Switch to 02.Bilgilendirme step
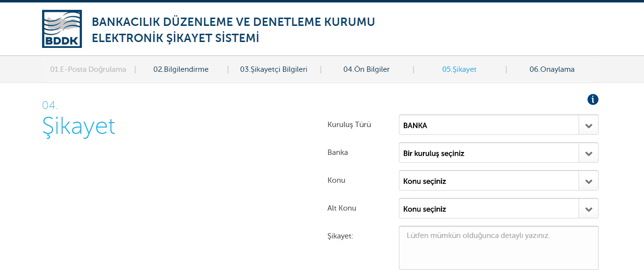Image resolution: width=644 pixels, height=280 pixels. coord(181,69)
